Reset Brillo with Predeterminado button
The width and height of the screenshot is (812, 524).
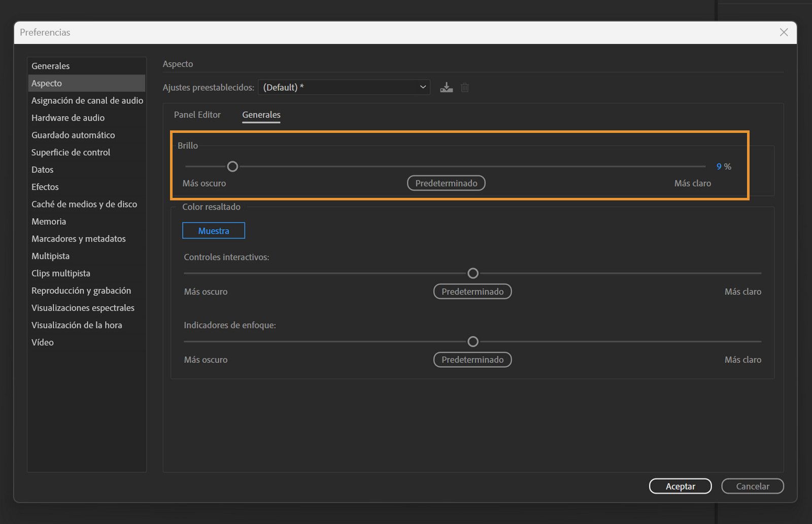(x=446, y=183)
